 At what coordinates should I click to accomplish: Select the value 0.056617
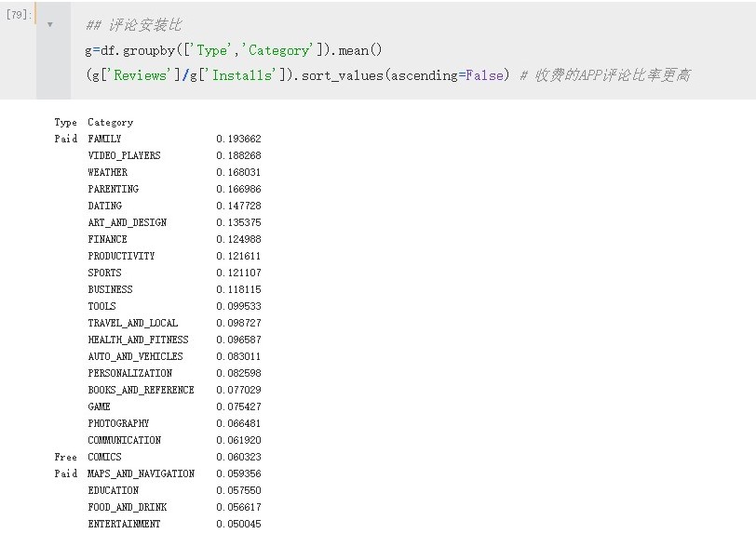pyautogui.click(x=238, y=508)
